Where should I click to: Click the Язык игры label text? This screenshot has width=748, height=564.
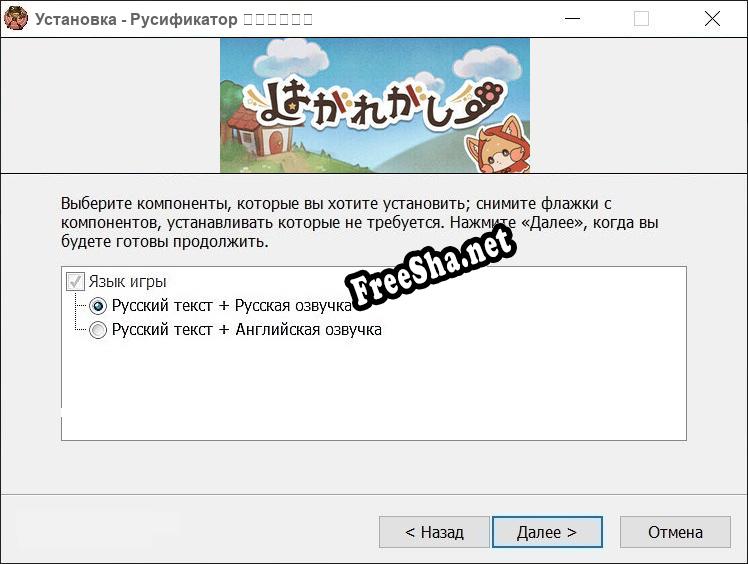(128, 282)
